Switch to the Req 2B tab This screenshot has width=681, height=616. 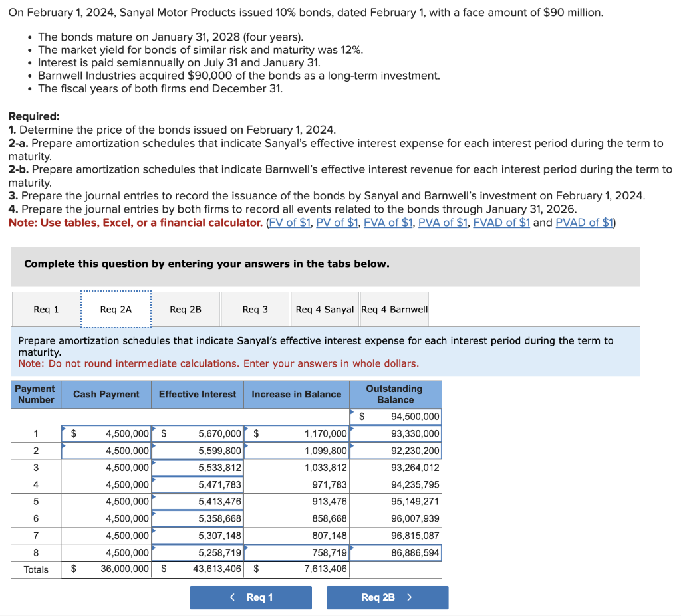(x=186, y=309)
